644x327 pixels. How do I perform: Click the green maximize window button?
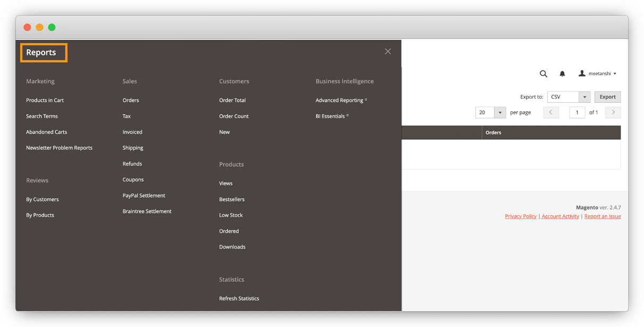coord(52,27)
